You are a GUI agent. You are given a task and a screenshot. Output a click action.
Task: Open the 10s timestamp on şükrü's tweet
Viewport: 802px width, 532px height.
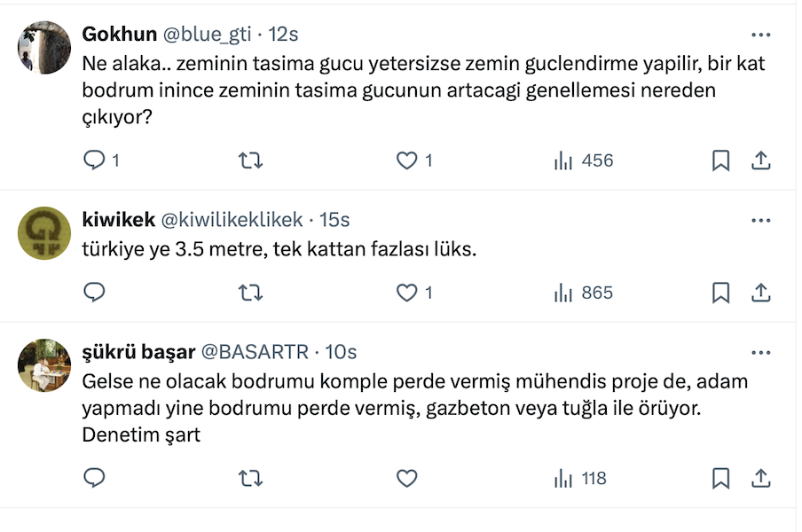point(341,352)
